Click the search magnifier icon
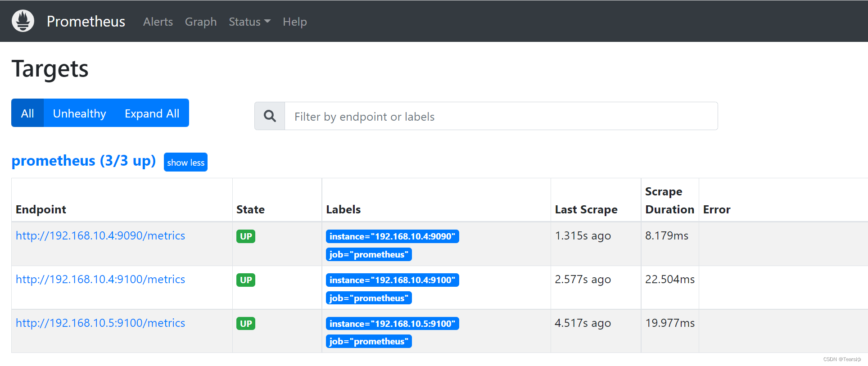868x366 pixels. pyautogui.click(x=270, y=116)
